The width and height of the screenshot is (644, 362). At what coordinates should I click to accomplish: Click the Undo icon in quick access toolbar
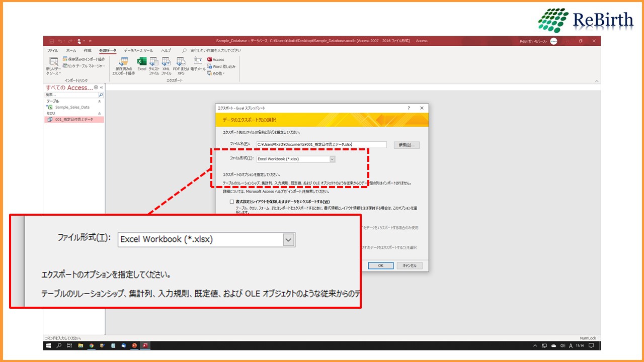point(60,41)
